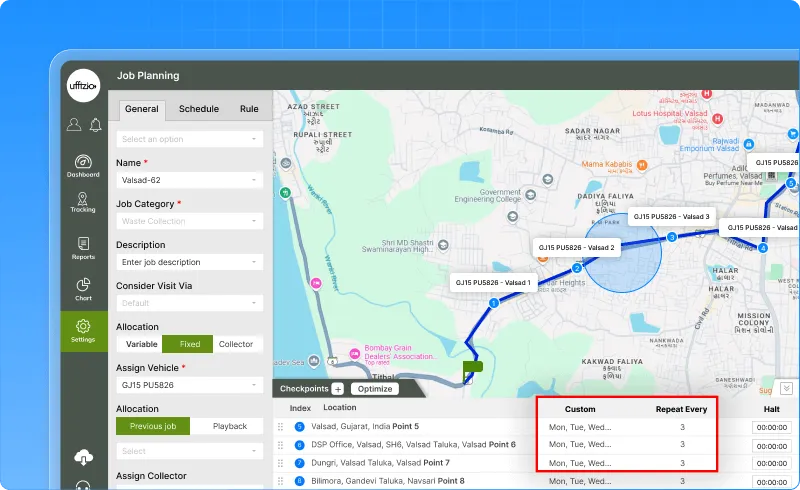Switch to the Rule tab
Viewport: 800px width, 490px height.
point(249,109)
